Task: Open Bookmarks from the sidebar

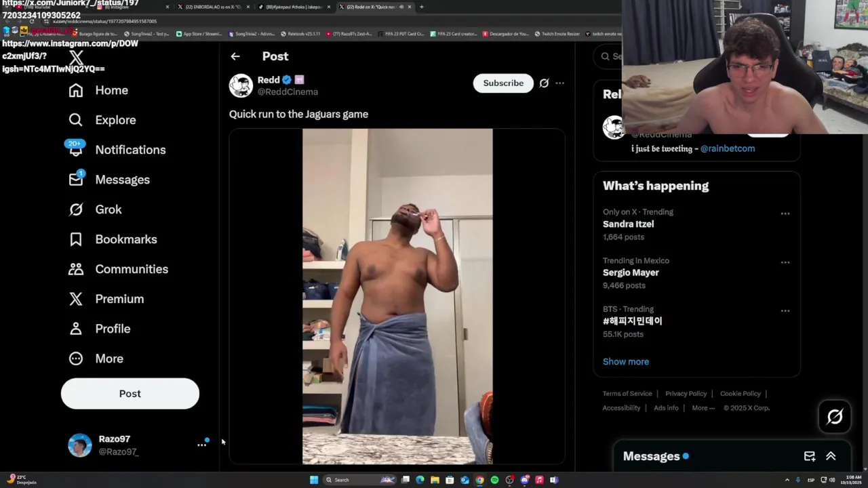Action: click(113, 239)
